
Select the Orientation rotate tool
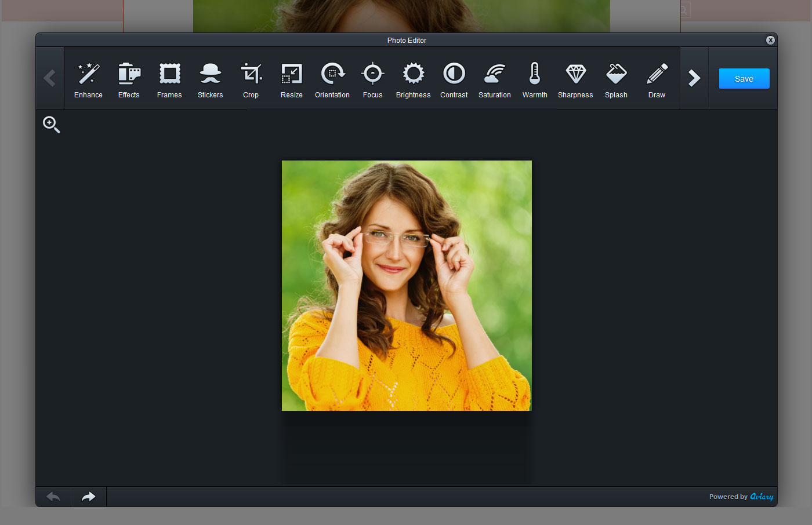332,79
